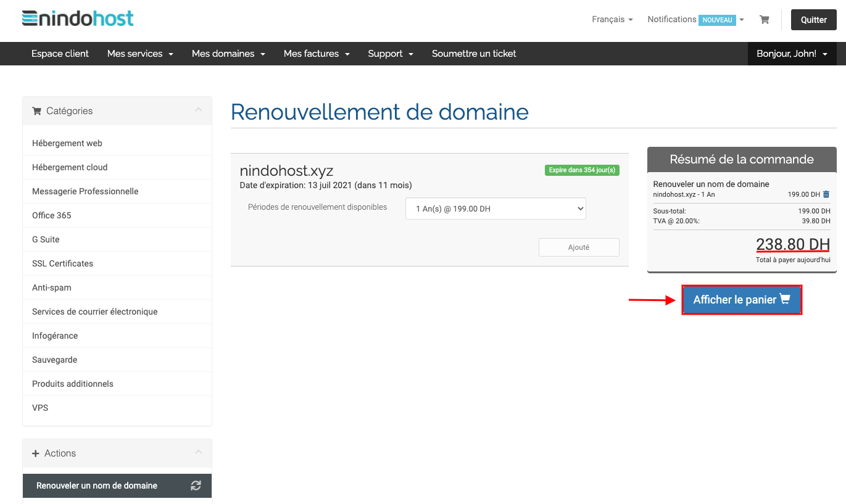Open VPS category
Viewport: 846px width, 504px height.
117,408
